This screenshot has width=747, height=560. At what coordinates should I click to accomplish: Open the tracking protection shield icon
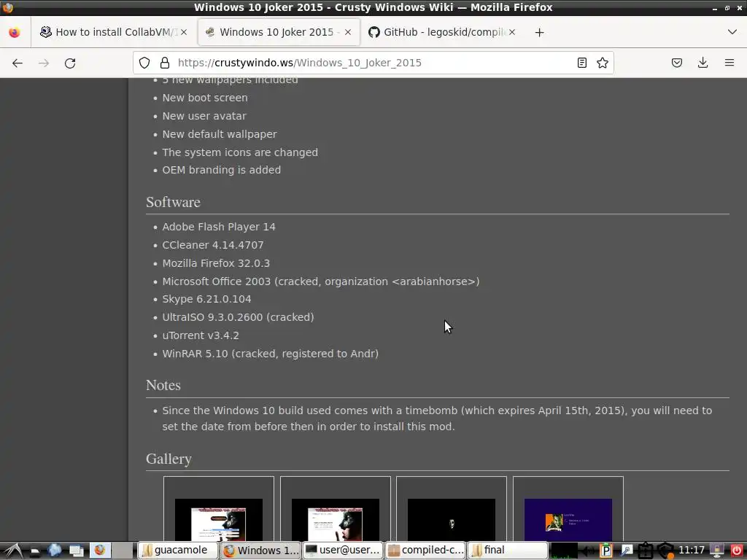pos(144,63)
